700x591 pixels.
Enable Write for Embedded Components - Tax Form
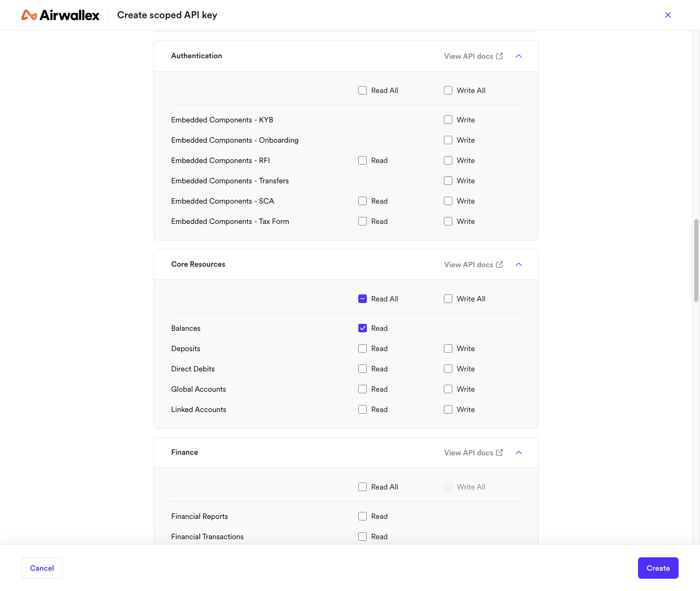coord(448,221)
